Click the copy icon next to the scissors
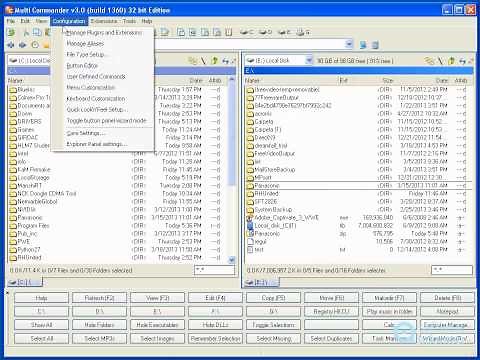 click(x=37, y=32)
